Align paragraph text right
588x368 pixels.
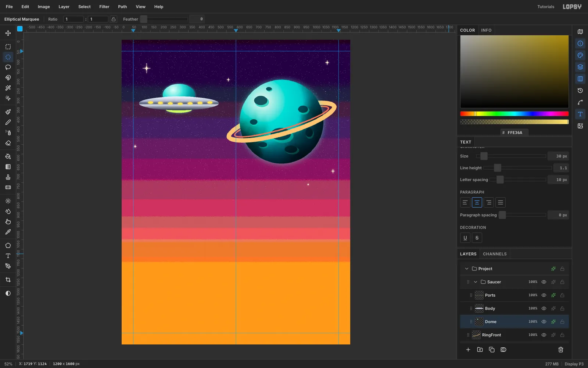click(489, 202)
